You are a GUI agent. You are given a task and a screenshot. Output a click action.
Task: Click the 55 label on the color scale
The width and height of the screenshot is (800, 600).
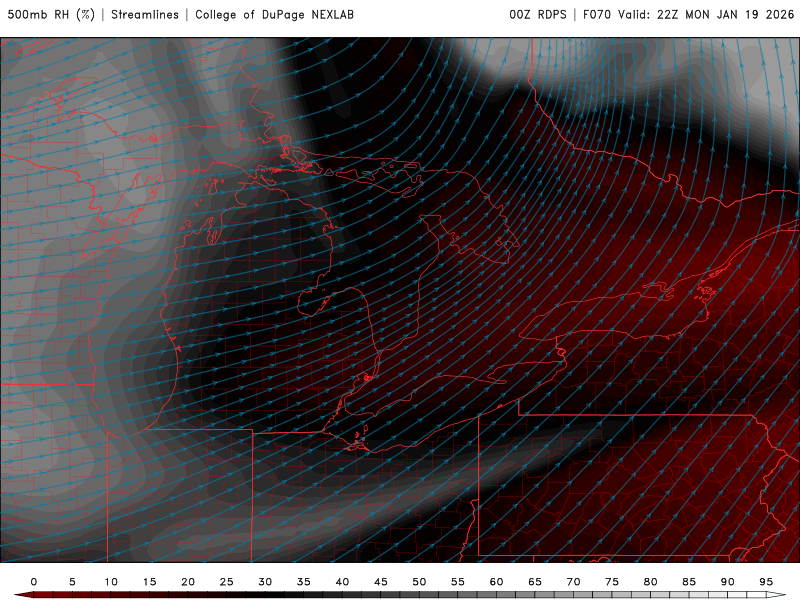click(x=458, y=582)
